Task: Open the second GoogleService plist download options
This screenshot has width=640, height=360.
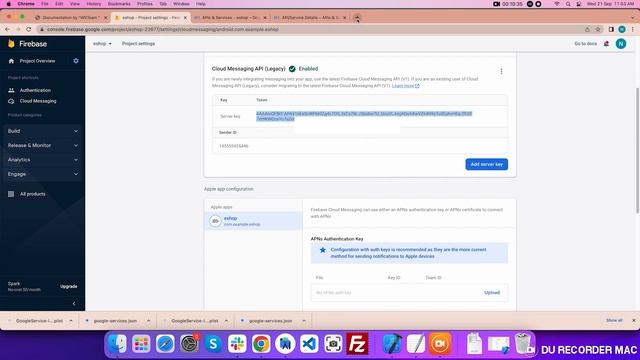Action: (226, 321)
